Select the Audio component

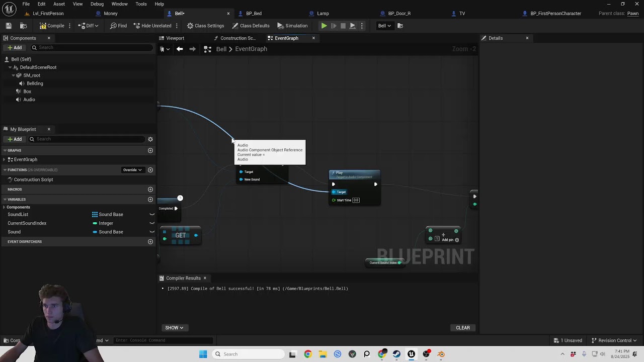[x=29, y=100]
